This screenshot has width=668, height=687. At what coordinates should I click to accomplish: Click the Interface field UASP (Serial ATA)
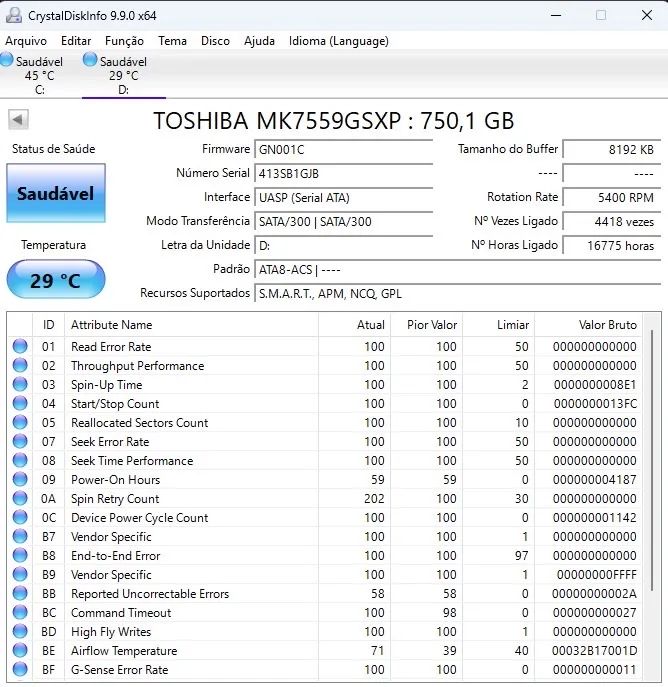(343, 198)
